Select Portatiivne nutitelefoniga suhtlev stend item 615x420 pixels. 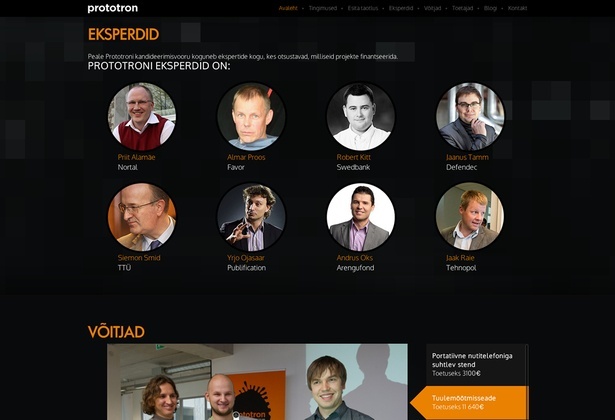(477, 365)
